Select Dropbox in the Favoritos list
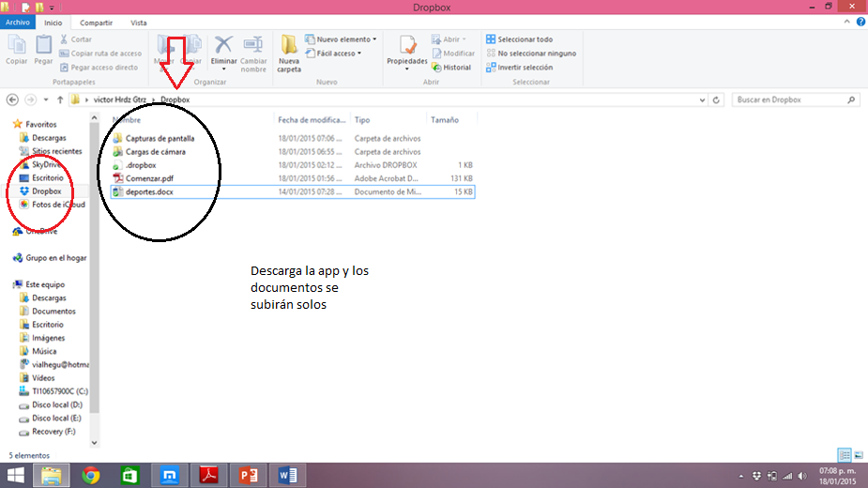Screen dimensions: 868x488 pos(46,191)
